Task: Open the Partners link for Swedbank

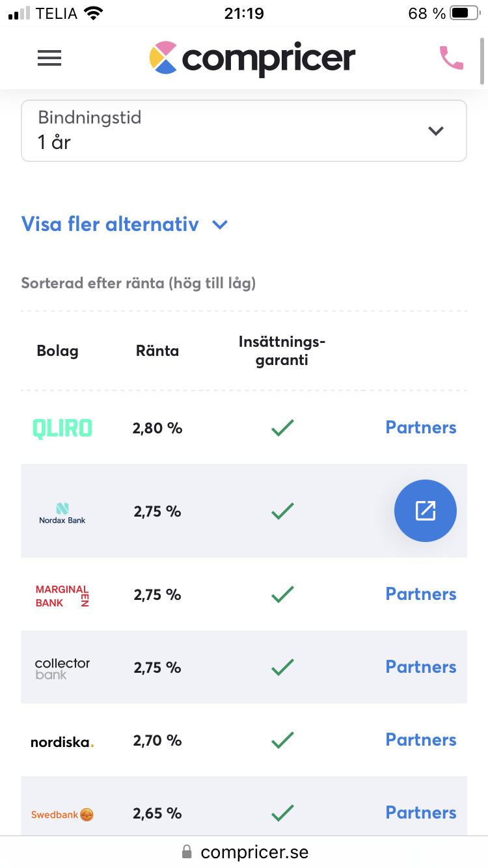Action: tap(421, 813)
